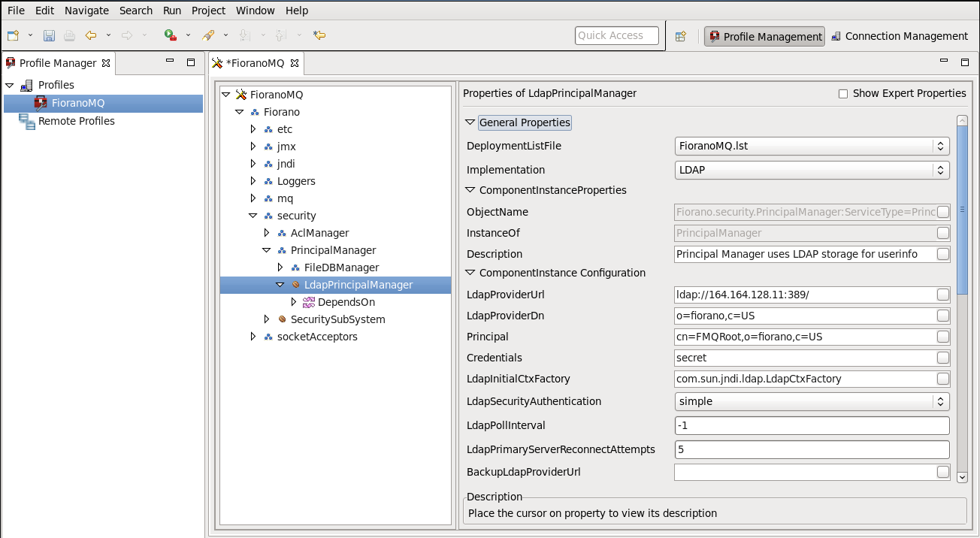Viewport: 980px width, 538px height.
Task: Click the LdapPrincipalManager node icon
Action: (x=295, y=285)
